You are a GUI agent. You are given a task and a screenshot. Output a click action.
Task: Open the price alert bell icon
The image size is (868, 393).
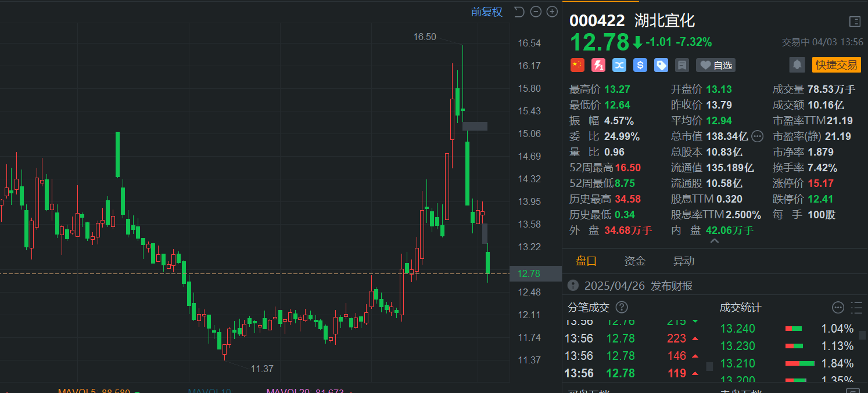pos(797,65)
